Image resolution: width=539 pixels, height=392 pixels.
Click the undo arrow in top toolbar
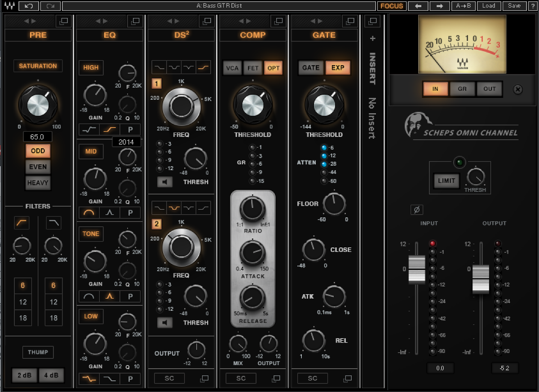(x=29, y=6)
